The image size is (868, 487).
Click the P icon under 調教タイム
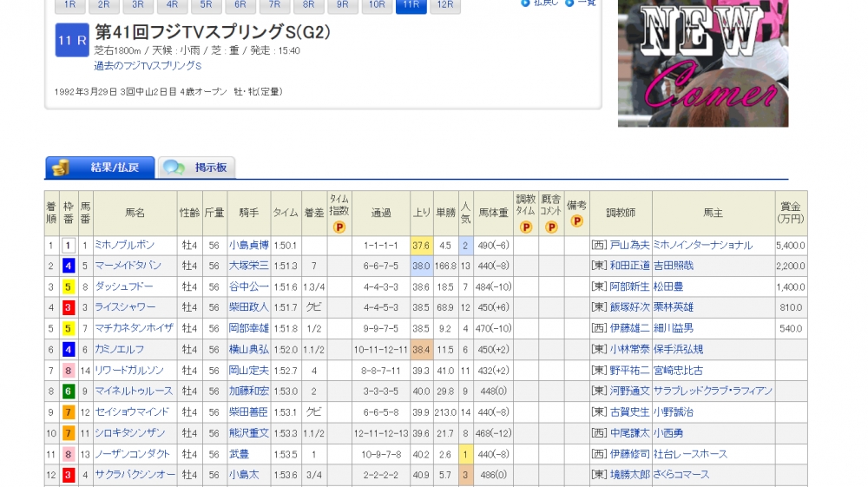click(526, 227)
